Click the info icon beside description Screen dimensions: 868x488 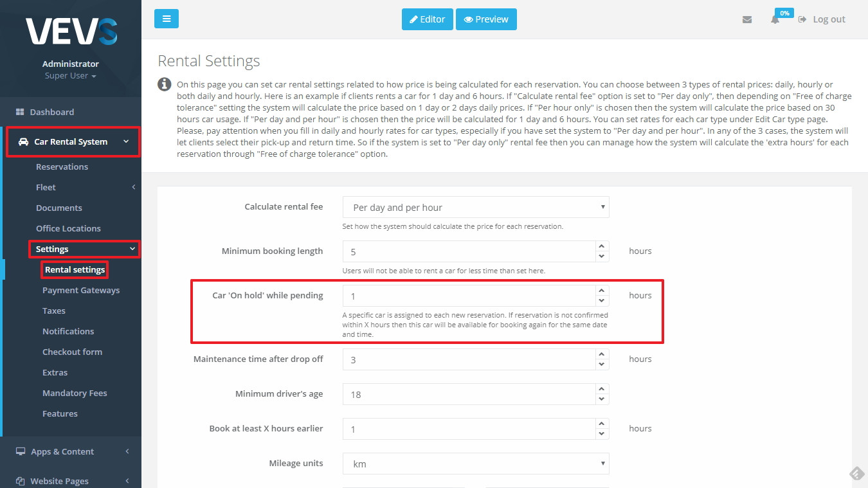(165, 84)
